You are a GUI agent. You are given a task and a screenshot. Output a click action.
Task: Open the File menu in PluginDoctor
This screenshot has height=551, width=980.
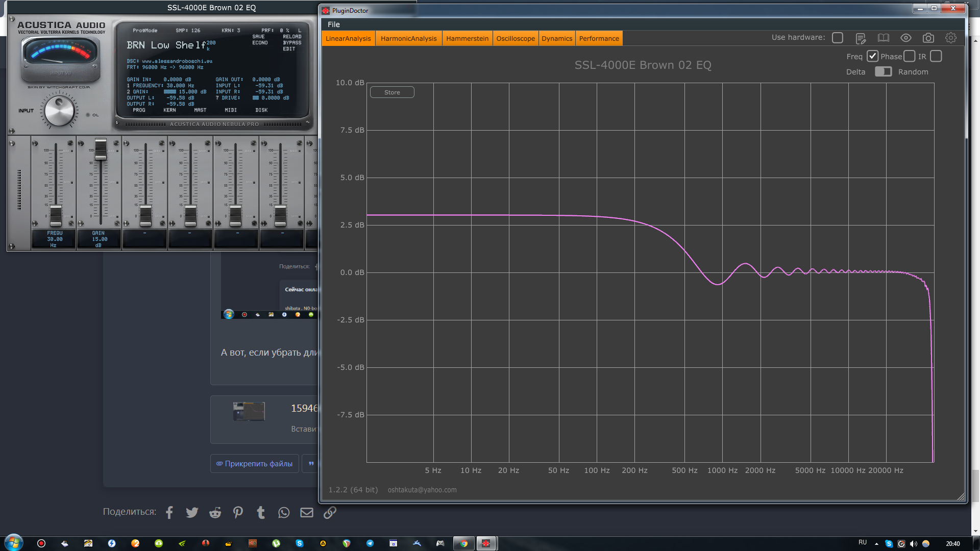pyautogui.click(x=334, y=24)
